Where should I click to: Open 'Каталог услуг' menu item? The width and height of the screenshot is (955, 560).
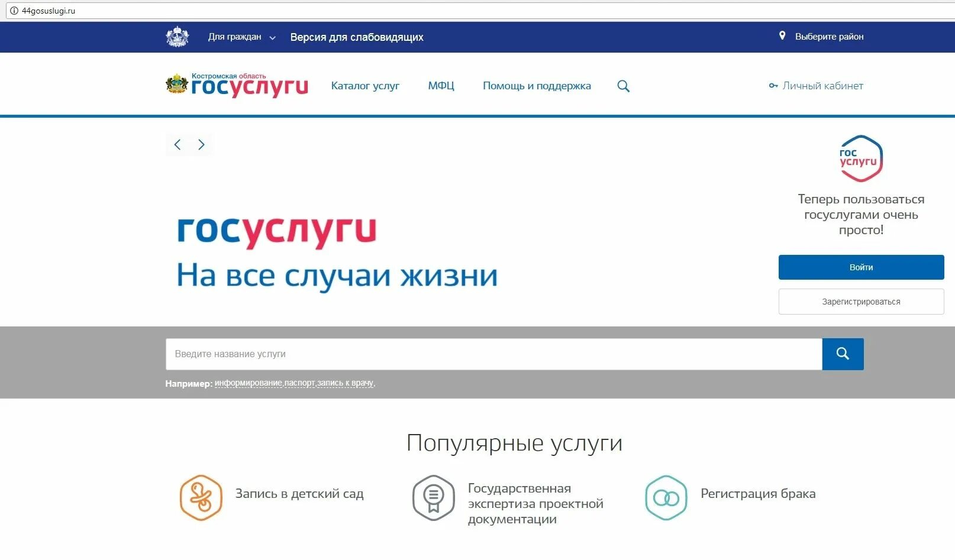[x=365, y=86]
